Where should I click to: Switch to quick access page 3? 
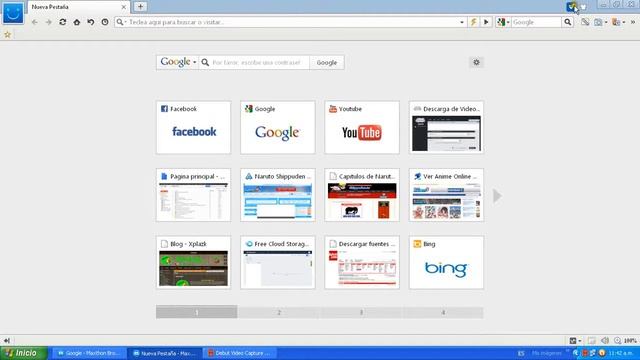(361, 312)
